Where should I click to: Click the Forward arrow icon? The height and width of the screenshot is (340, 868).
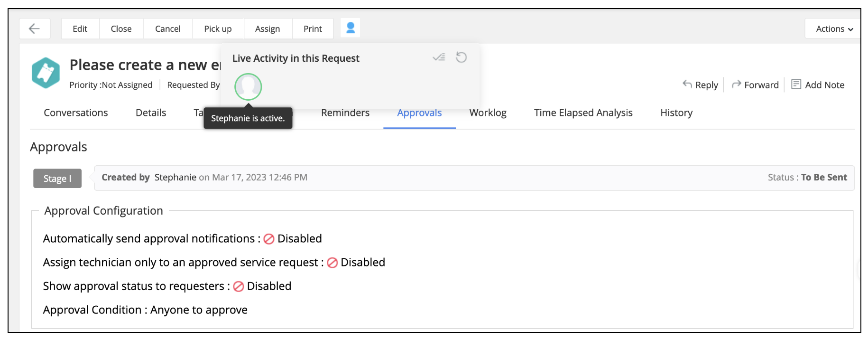click(736, 85)
